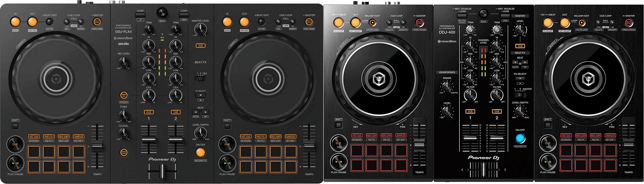Hit PLAY/PAUSE on the DDJ-FLX4 left deck
The height and width of the screenshot is (184, 644).
tap(15, 163)
